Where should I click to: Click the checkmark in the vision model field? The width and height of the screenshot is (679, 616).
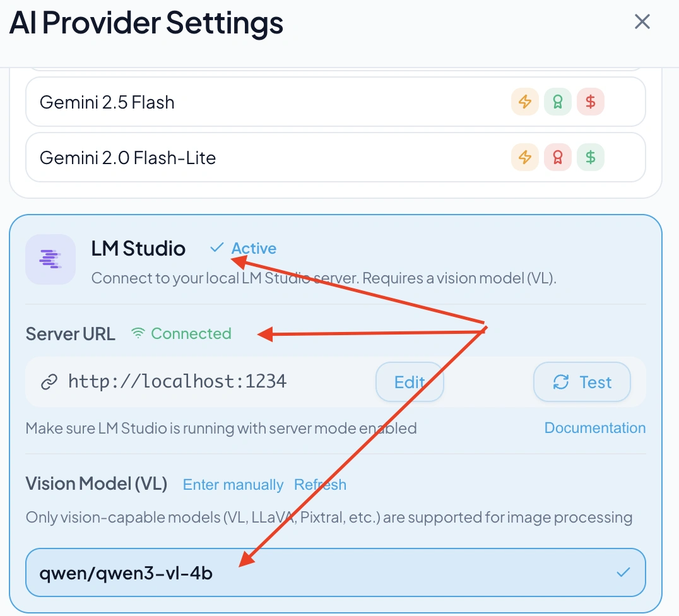623,572
